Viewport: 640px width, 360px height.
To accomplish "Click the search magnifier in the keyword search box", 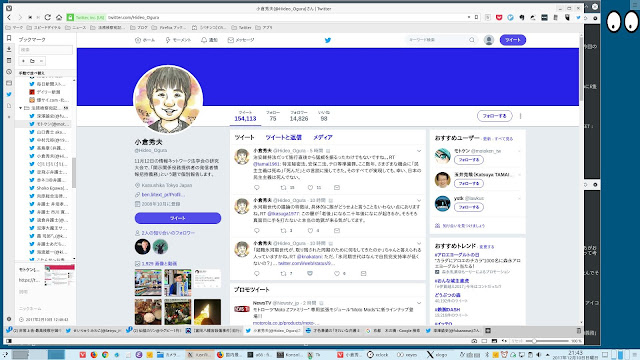I will (472, 40).
